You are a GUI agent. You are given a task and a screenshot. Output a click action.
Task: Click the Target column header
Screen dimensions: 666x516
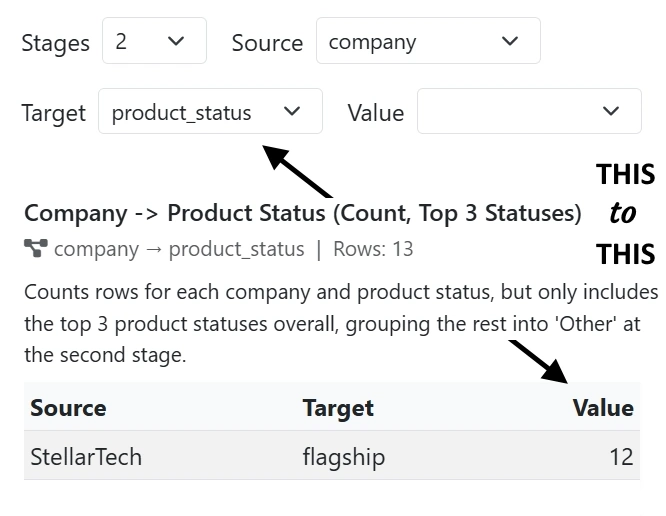click(x=338, y=408)
